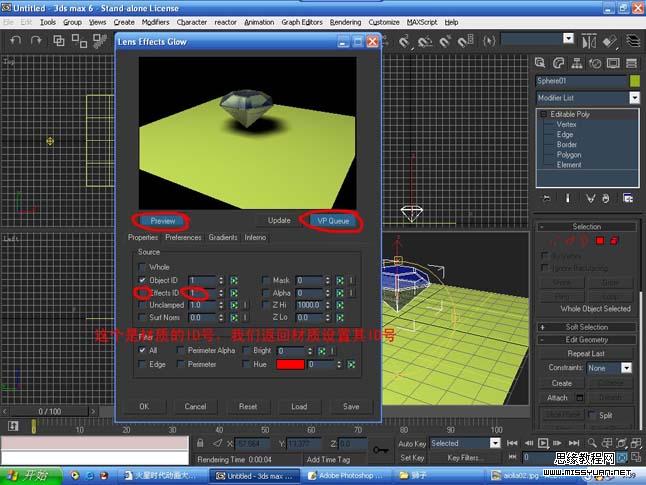
Task: Click Configure Modifier Sets icon
Action: tap(627, 198)
